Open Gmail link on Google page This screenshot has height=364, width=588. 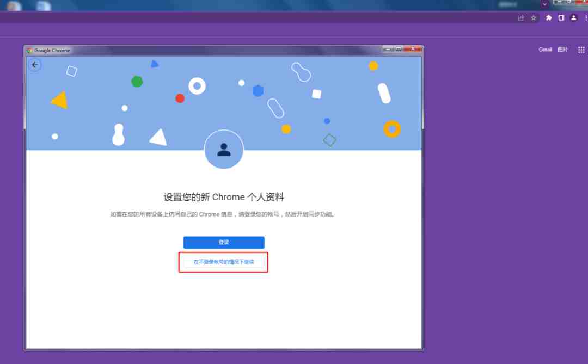[x=545, y=50]
